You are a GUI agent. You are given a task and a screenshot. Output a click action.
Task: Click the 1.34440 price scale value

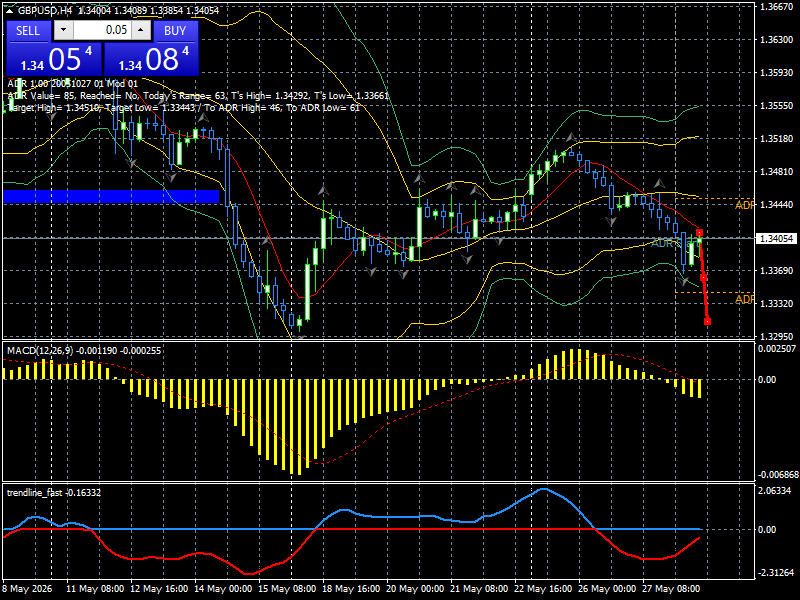pos(777,205)
